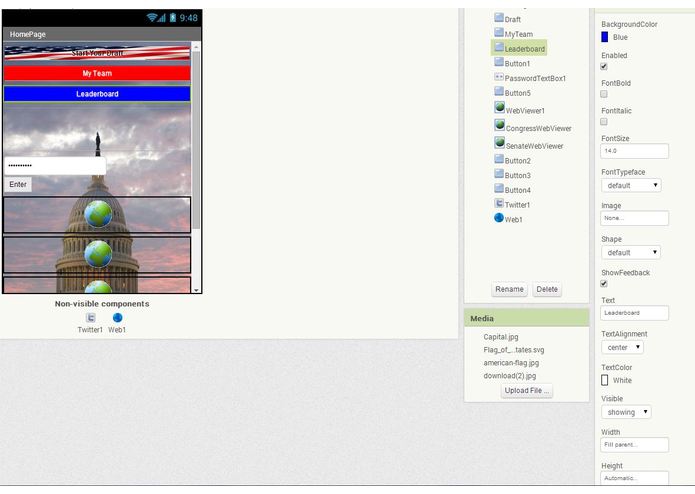
Task: Select the Twitter1 icon in the components tree
Action: (499, 203)
